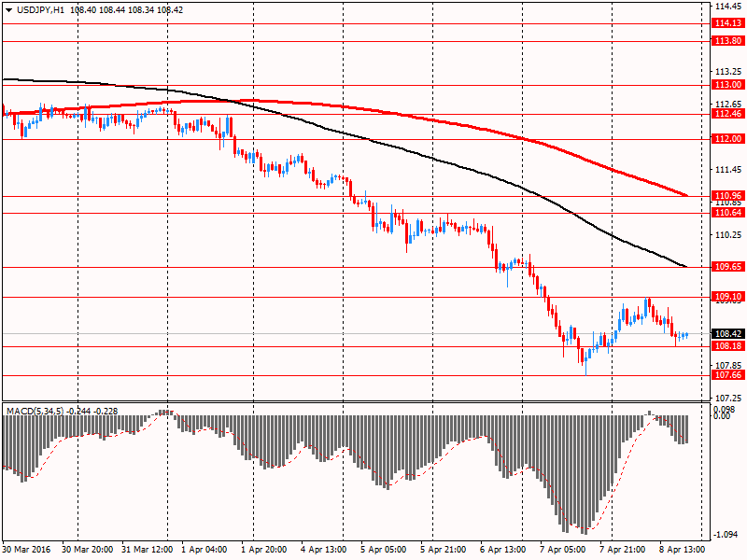The width and height of the screenshot is (747, 560).
Task: Select the 110.25 price scale value
Action: tap(728, 235)
